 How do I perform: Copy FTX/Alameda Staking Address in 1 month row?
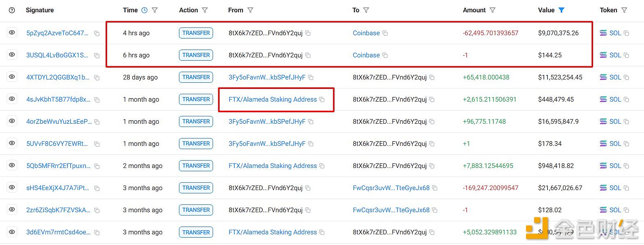[x=322, y=100]
